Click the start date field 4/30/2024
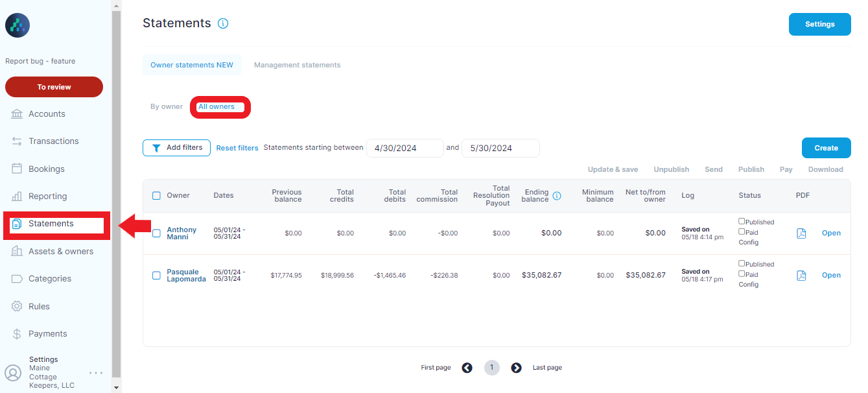868x393 pixels. (x=405, y=148)
